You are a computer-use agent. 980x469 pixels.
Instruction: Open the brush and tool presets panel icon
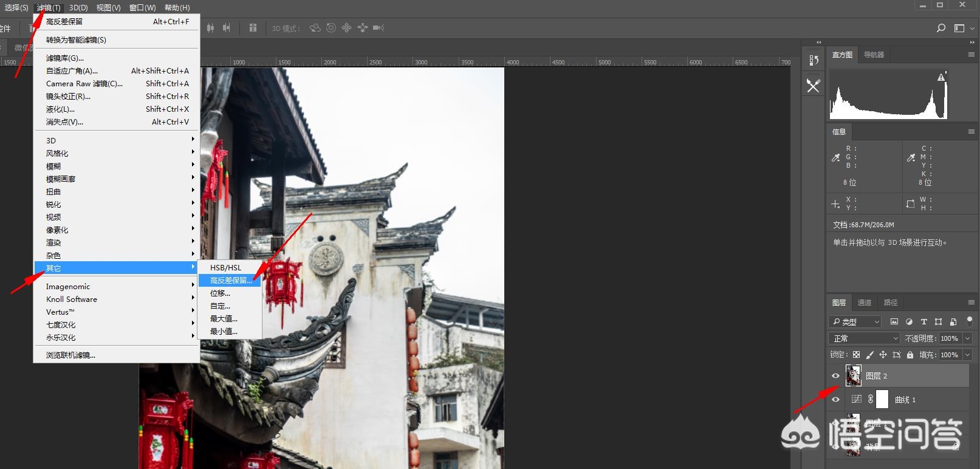pyautogui.click(x=814, y=86)
